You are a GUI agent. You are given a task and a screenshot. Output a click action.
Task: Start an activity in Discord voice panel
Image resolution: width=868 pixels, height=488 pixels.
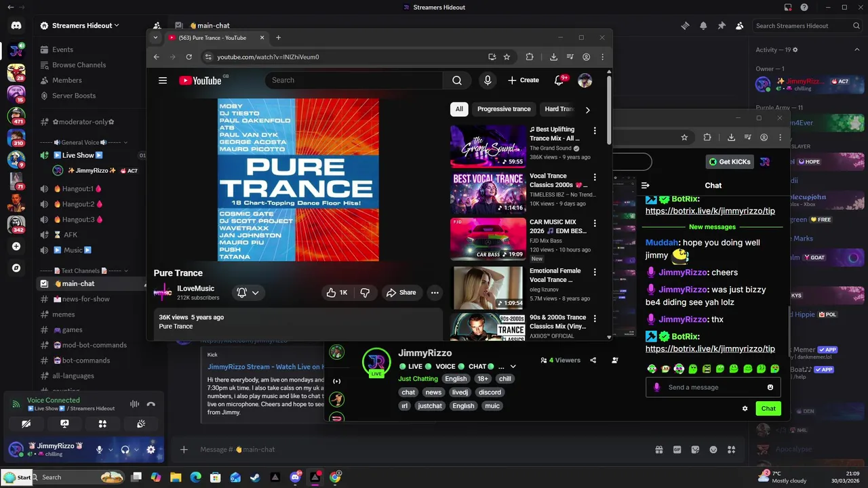tap(102, 424)
